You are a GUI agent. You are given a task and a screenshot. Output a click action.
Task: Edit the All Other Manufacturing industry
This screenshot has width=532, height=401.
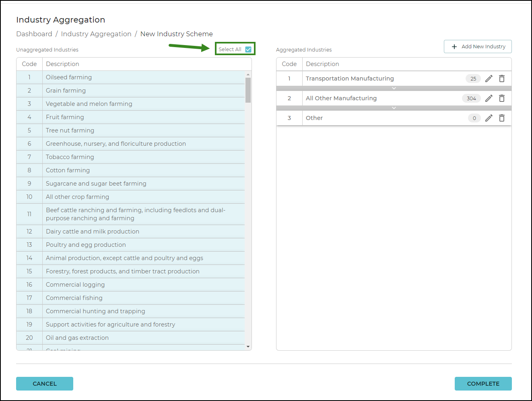489,98
